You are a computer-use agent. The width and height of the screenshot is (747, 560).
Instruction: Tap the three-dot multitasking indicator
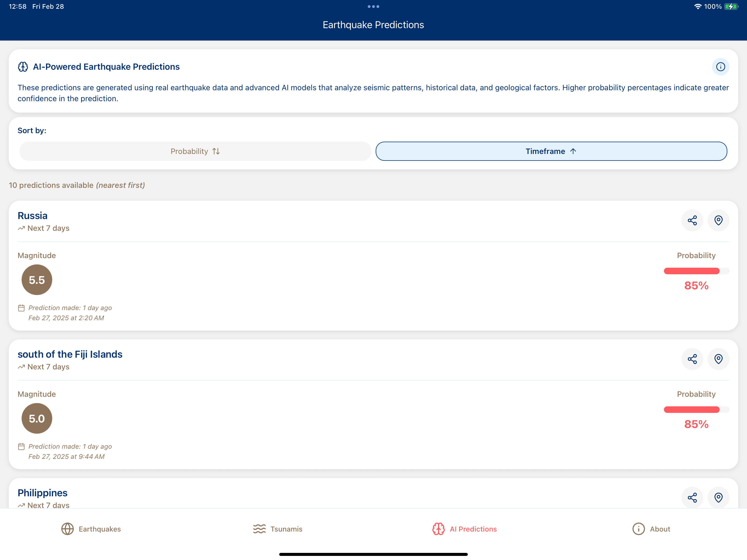pos(373,6)
